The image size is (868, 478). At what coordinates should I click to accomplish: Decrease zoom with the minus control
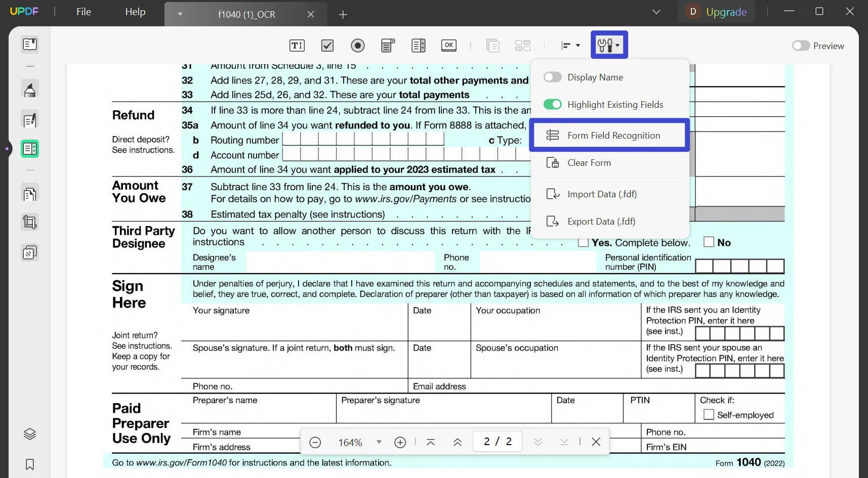tap(315, 442)
